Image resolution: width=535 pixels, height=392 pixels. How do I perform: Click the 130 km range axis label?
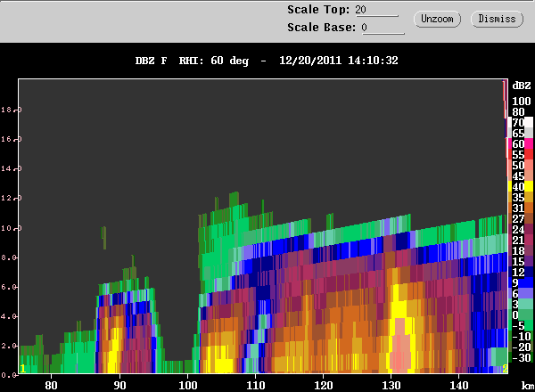(391, 386)
